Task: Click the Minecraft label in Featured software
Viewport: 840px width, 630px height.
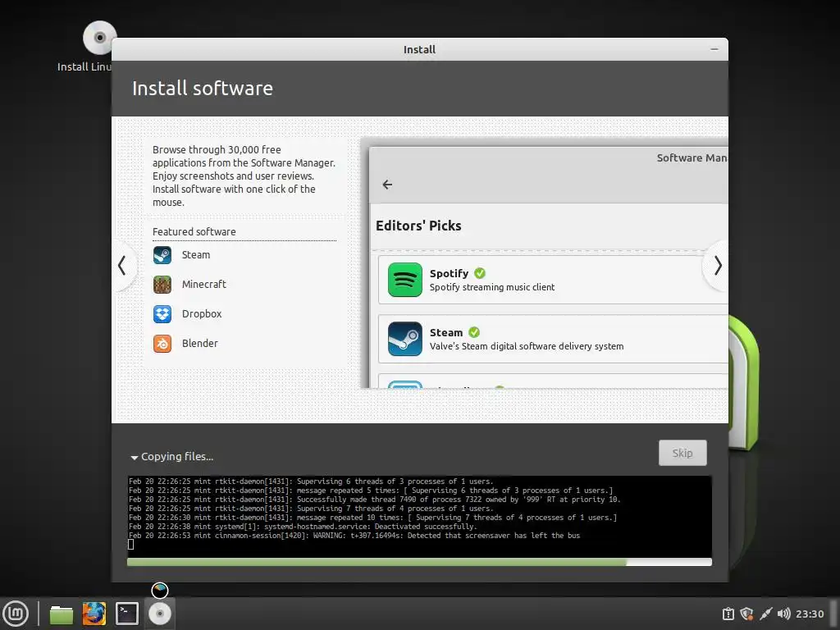Action: (x=204, y=285)
